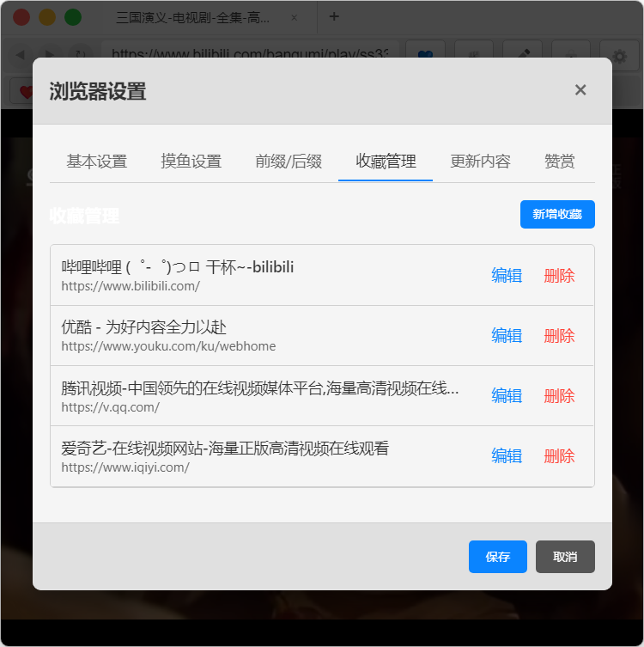Click the green maximize window light

(73, 17)
